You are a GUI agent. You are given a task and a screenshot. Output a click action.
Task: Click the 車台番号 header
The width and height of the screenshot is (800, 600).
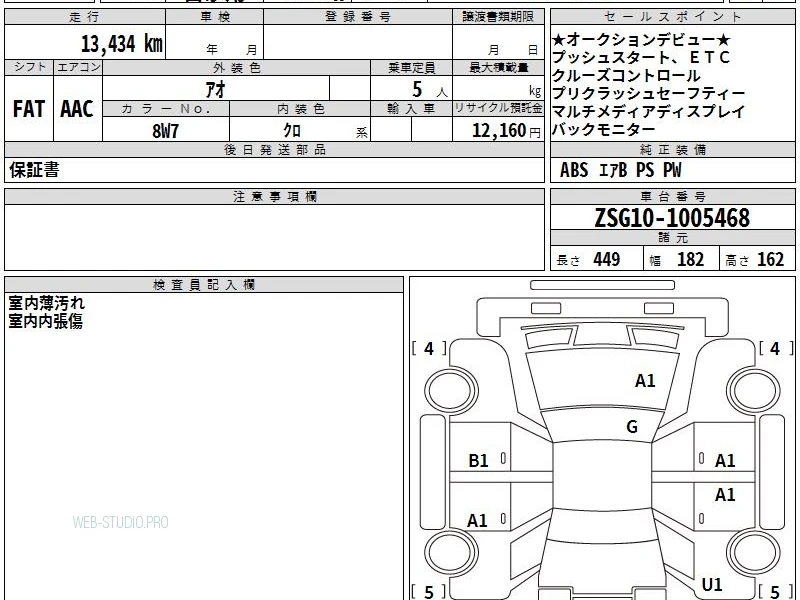point(672,196)
